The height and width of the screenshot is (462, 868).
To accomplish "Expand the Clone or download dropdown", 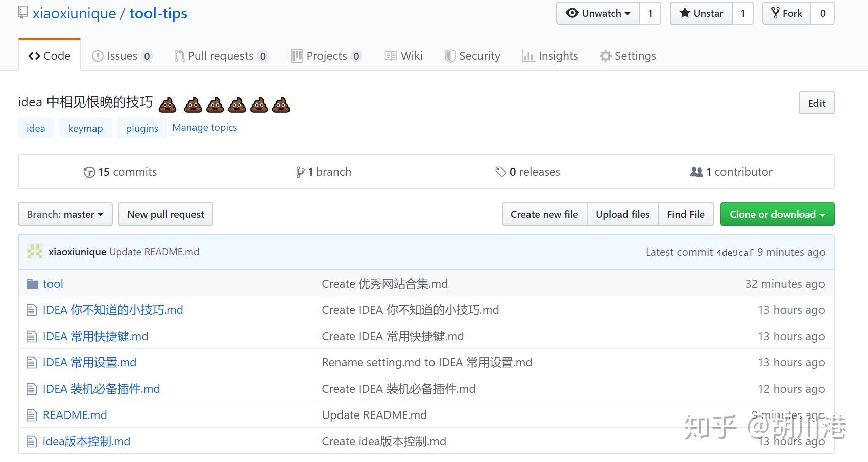I will click(777, 214).
